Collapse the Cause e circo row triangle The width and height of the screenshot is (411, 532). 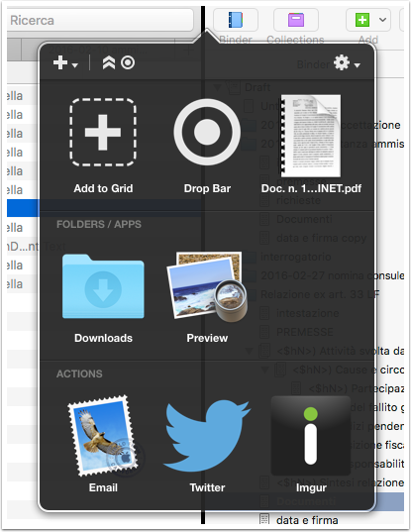(264, 370)
